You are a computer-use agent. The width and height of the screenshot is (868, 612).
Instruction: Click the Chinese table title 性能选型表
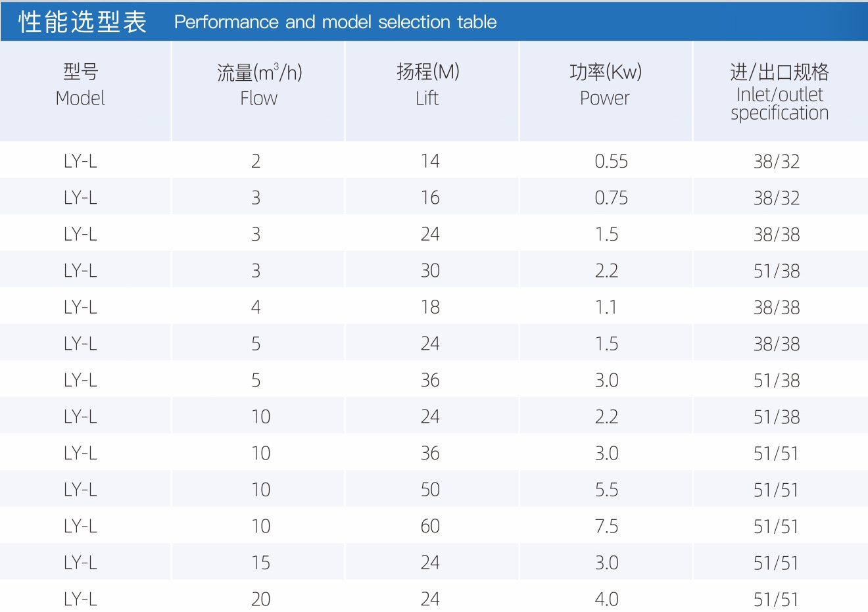pos(82,22)
